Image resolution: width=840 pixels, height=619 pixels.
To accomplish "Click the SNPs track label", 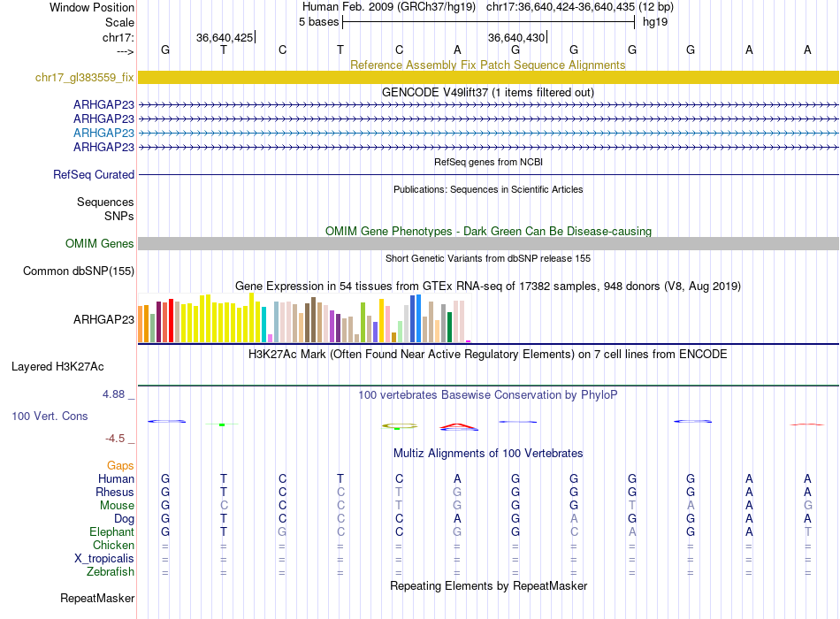I will point(119,216).
